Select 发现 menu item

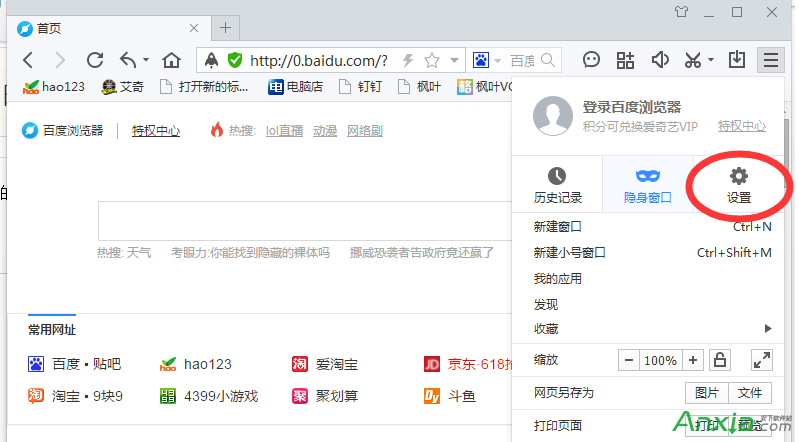point(648,304)
